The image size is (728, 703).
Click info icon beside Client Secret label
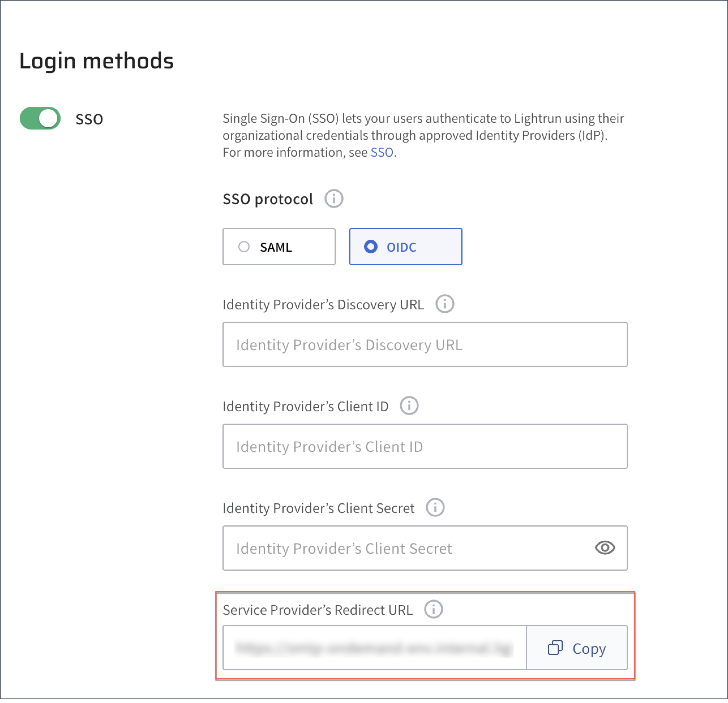[435, 508]
